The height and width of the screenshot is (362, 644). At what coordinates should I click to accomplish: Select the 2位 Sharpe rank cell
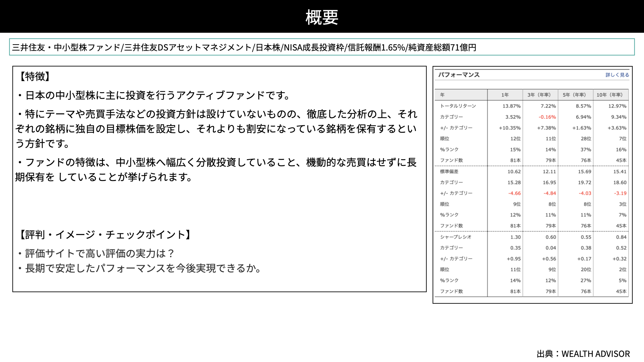point(623,269)
